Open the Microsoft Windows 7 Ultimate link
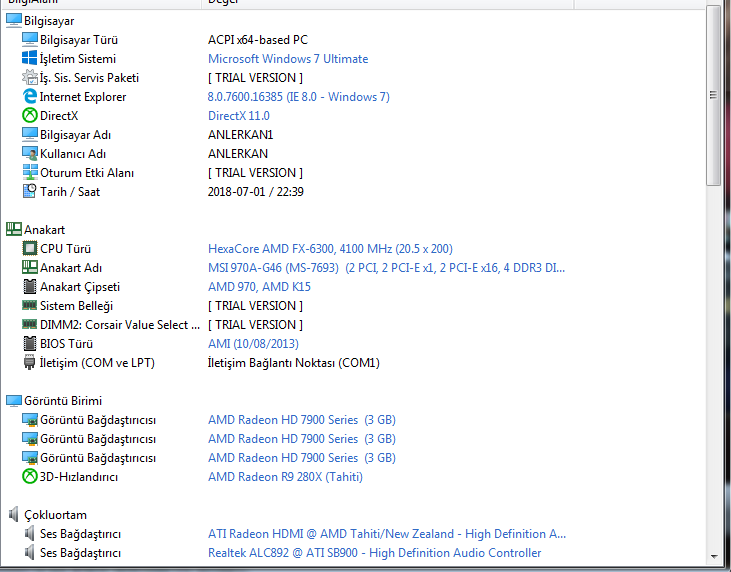 pyautogui.click(x=288, y=59)
